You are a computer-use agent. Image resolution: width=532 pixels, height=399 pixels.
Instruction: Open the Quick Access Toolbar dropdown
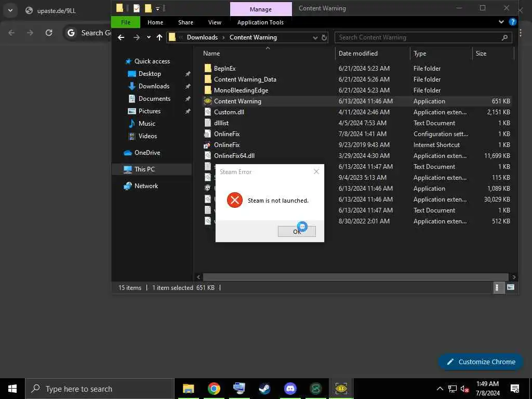click(x=158, y=8)
